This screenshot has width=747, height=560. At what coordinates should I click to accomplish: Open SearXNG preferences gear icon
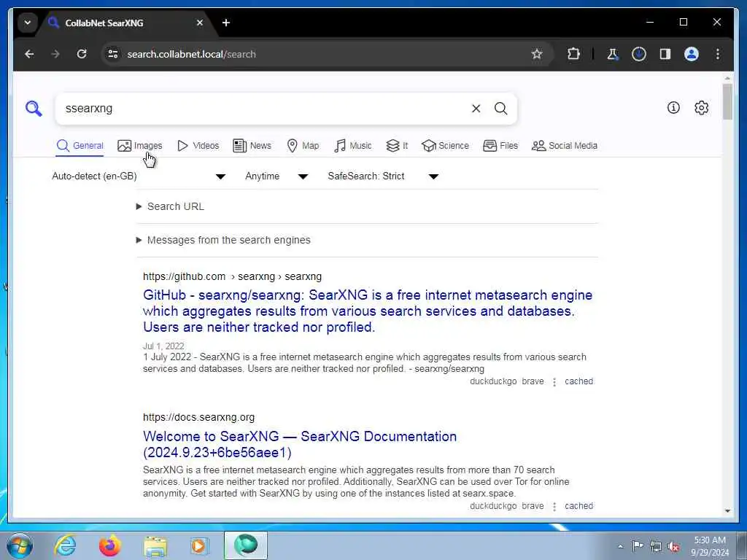pyautogui.click(x=701, y=108)
